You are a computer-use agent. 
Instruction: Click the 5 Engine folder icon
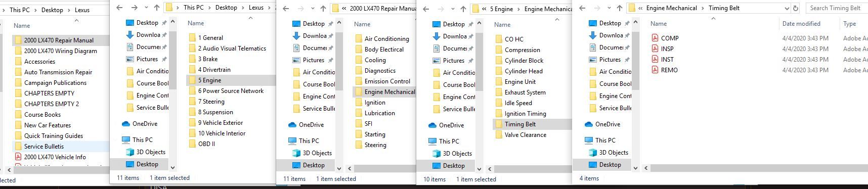[x=192, y=80]
